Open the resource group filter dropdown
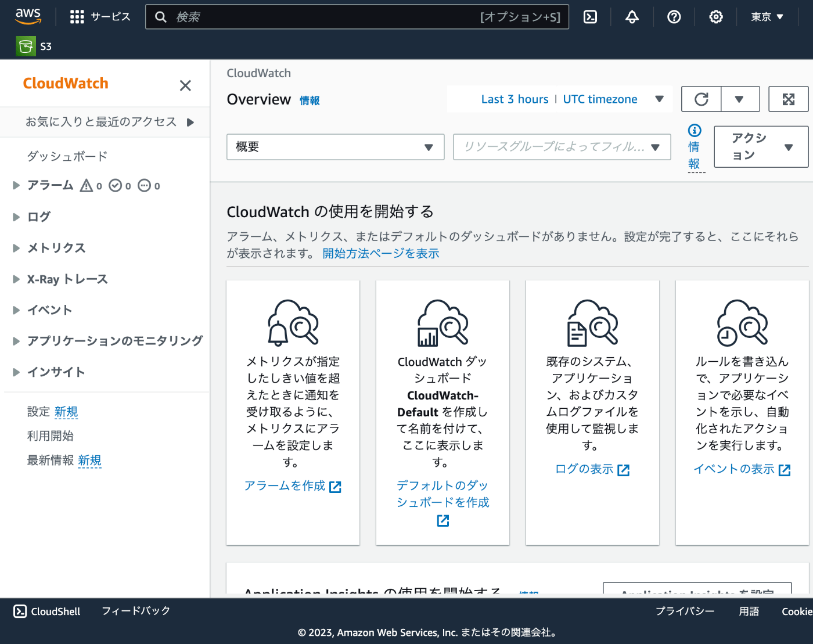The image size is (813, 644). click(562, 147)
